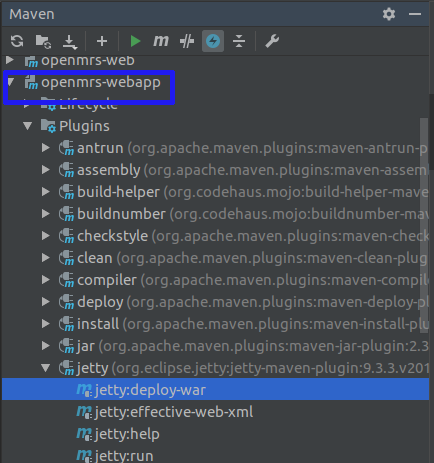This screenshot has height=463, width=434.
Task: Expand the buildnumber plugin
Action: point(46,214)
